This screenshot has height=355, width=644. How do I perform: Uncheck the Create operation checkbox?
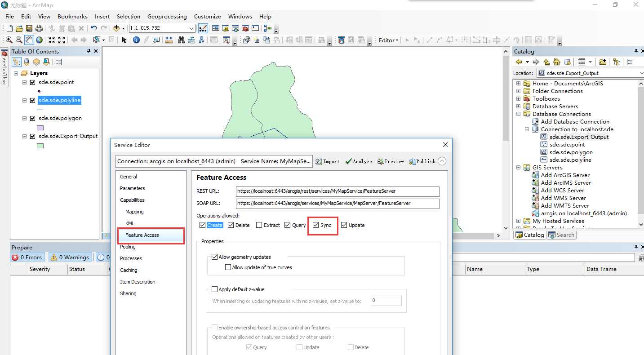point(203,225)
